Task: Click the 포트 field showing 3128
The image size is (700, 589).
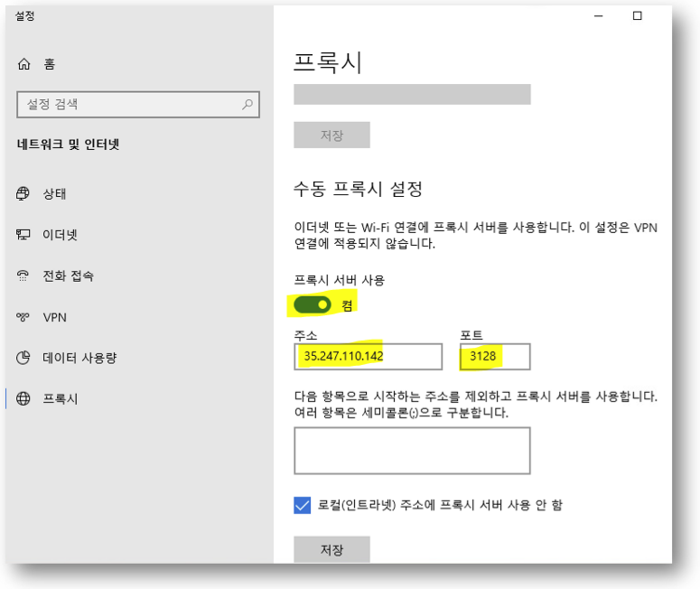Action: click(495, 356)
